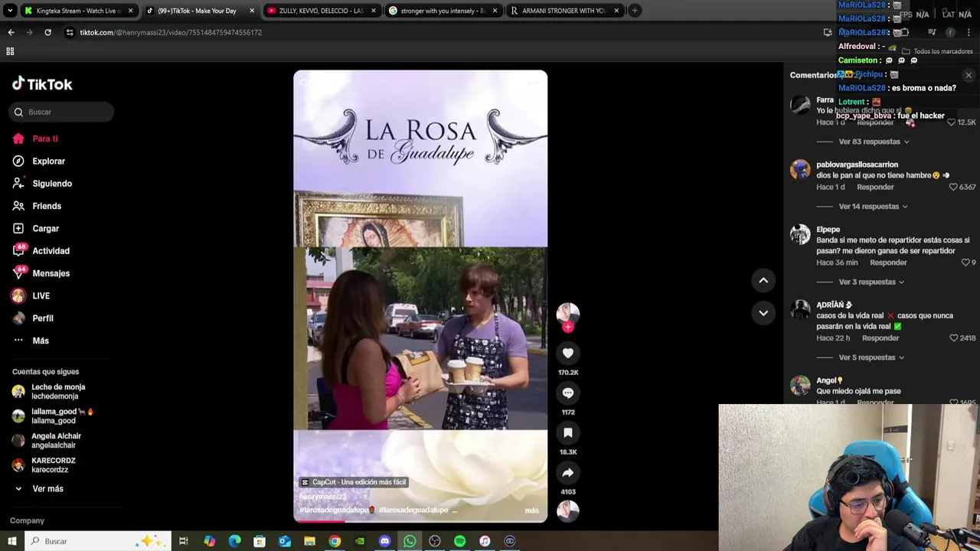Viewport: 980px width, 551px height.
Task: Reply to pablovargasllosacarrion's comment
Action: (875, 187)
